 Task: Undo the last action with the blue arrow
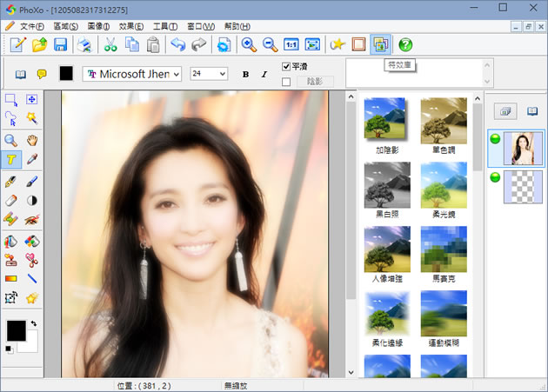click(x=178, y=44)
